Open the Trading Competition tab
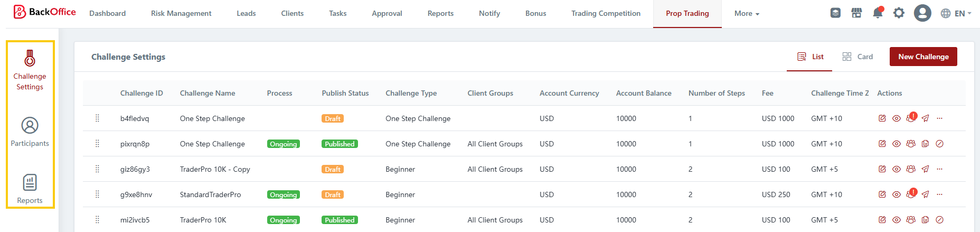Image resolution: width=980 pixels, height=232 pixels. tap(606, 13)
